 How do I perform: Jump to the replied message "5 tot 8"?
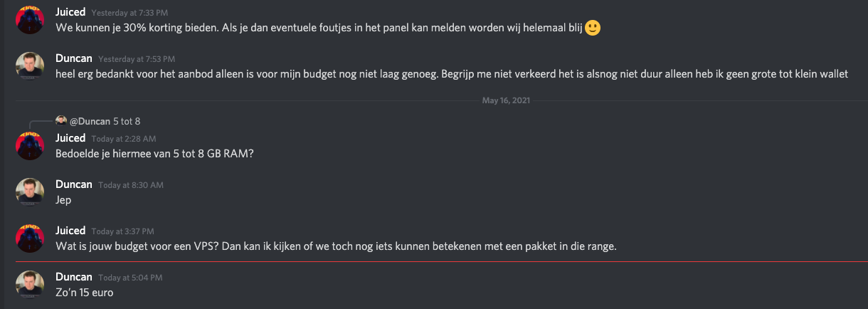[127, 121]
